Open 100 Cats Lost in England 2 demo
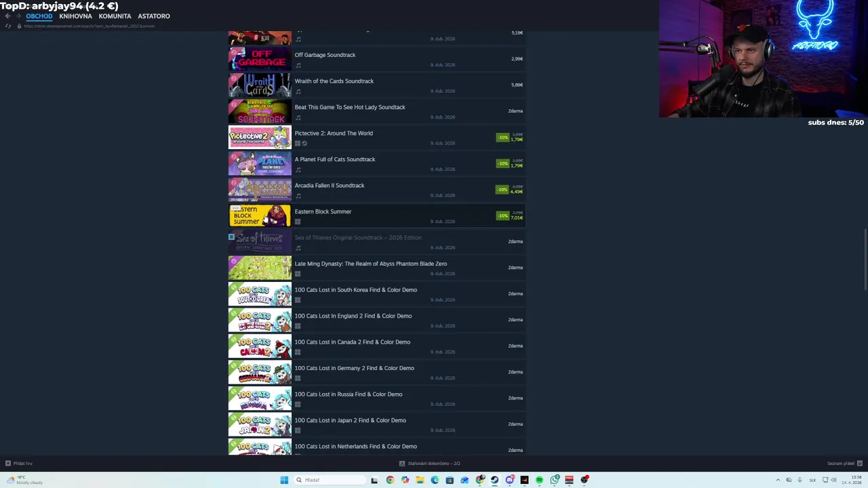Viewport: 868px width, 488px height. coord(353,316)
